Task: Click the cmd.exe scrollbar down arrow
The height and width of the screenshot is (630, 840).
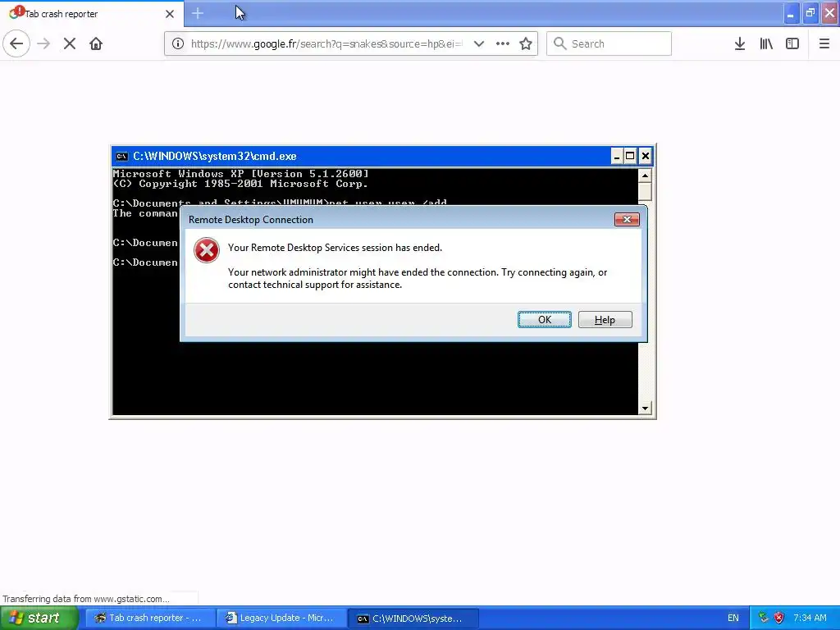Action: (645, 409)
